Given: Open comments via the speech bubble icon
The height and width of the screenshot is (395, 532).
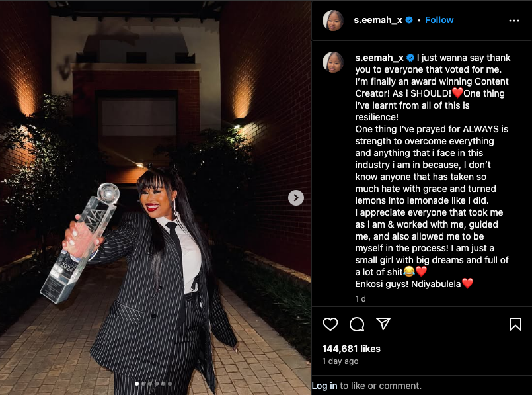Looking at the screenshot, I should (x=357, y=324).
